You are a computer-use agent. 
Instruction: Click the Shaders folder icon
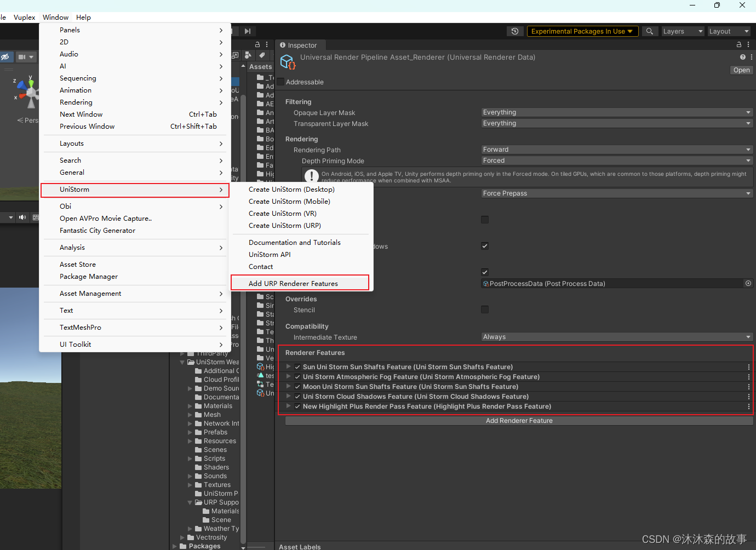198,467
